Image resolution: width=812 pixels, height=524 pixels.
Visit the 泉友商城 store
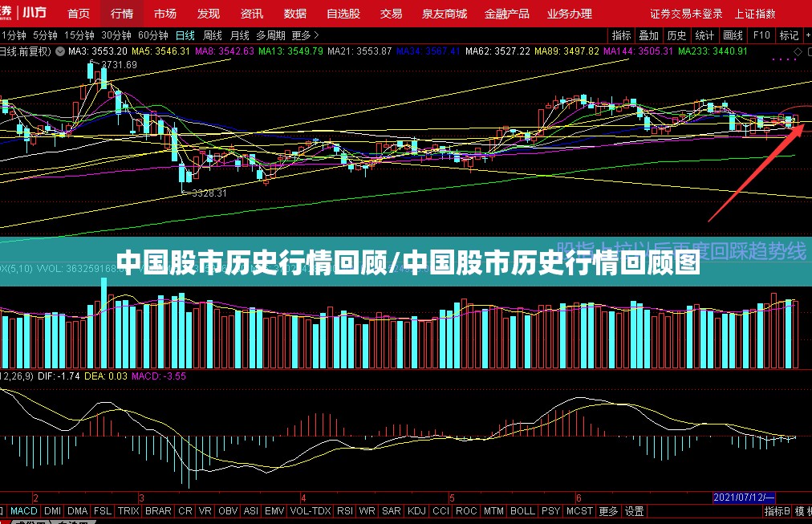445,14
